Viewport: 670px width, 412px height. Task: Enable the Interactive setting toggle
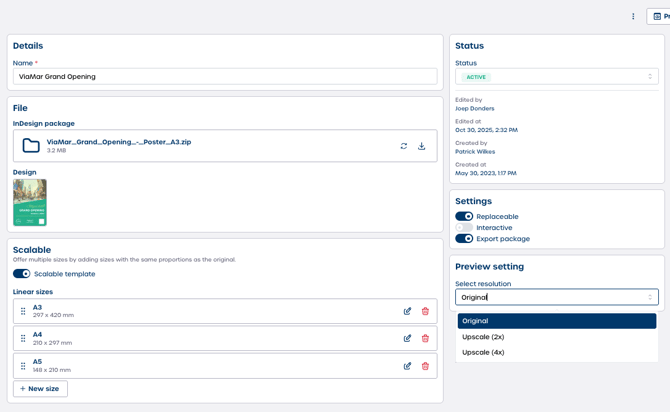pos(464,228)
